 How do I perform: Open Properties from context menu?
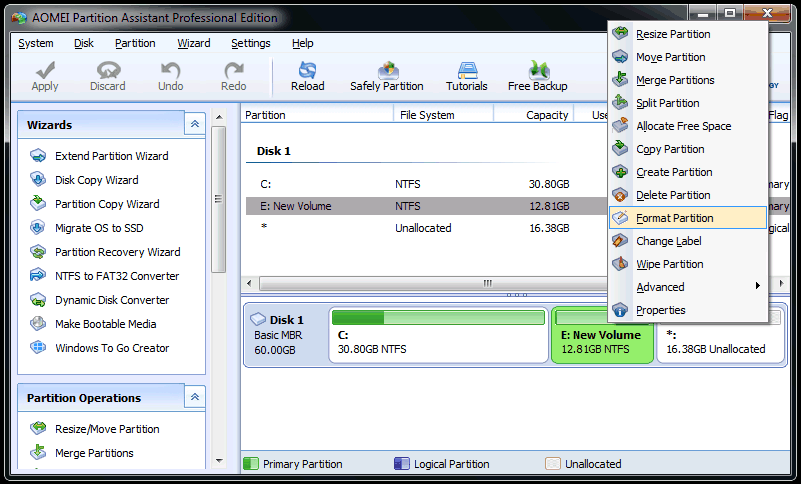[x=688, y=310]
